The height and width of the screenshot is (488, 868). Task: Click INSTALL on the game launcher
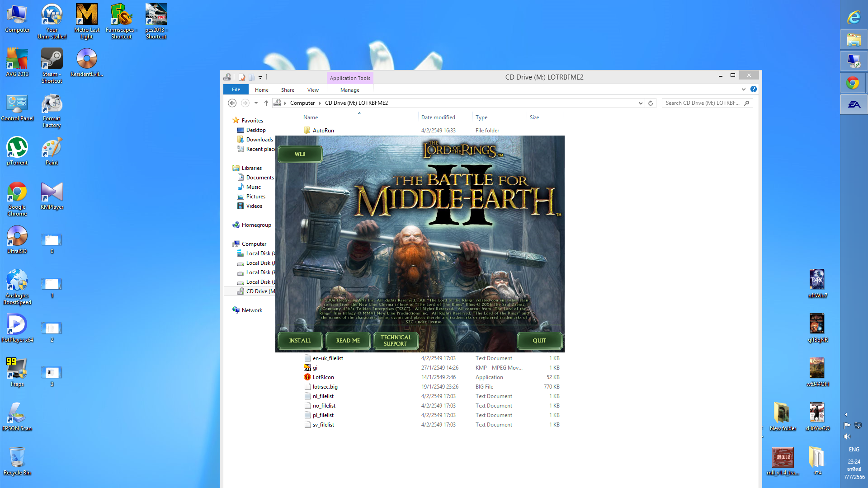click(300, 341)
